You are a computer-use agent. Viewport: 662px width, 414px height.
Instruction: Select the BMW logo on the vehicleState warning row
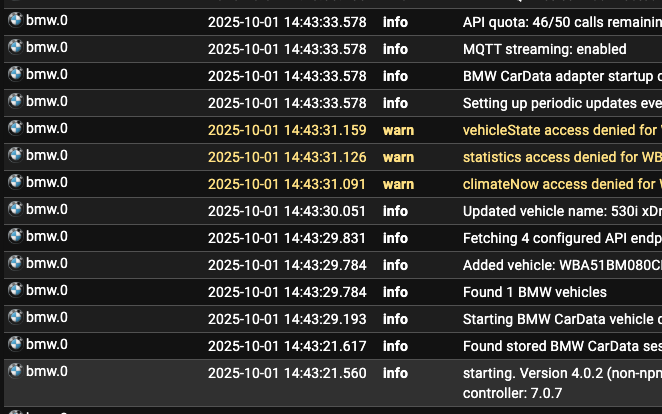coord(15,128)
